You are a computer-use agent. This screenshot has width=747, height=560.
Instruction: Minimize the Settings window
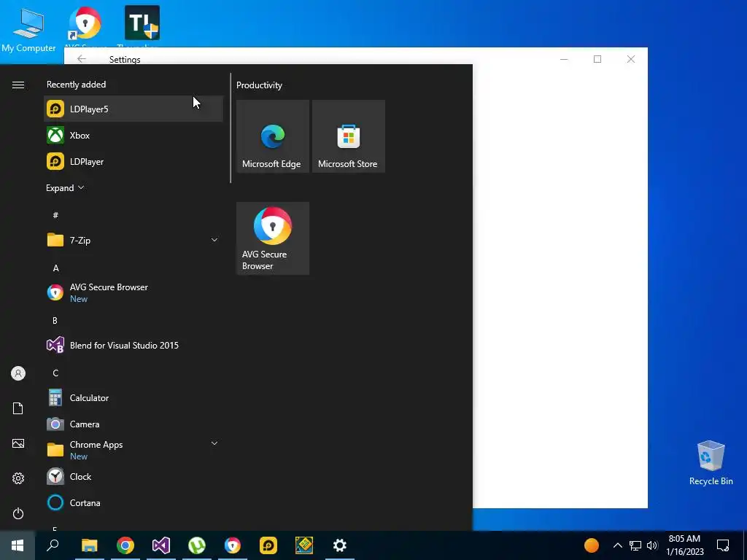pyautogui.click(x=564, y=59)
